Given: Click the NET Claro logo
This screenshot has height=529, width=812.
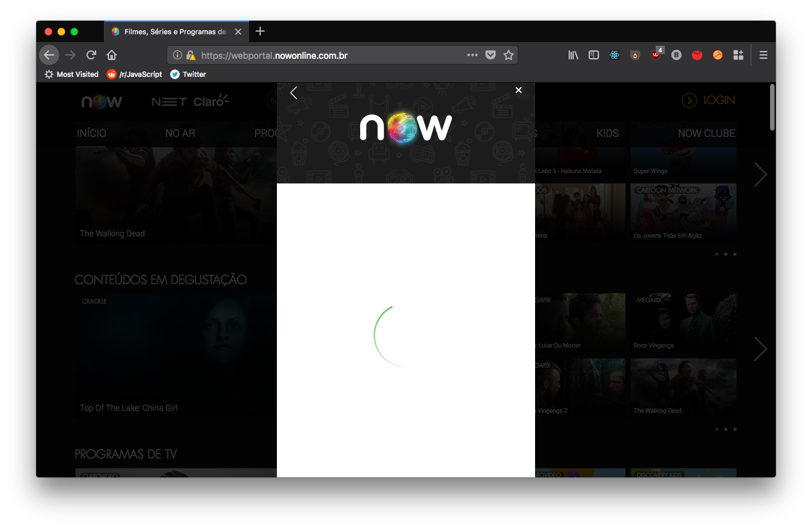Looking at the screenshot, I should [x=190, y=101].
